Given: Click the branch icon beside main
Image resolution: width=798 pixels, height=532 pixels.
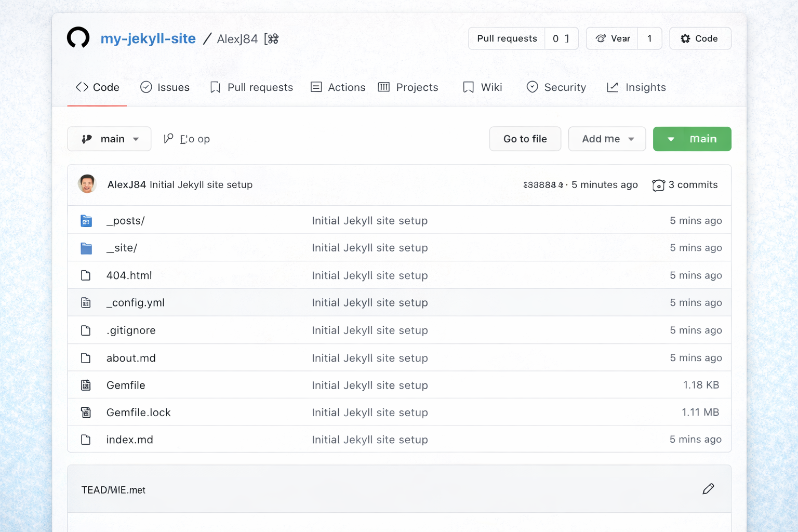Looking at the screenshot, I should tap(86, 139).
